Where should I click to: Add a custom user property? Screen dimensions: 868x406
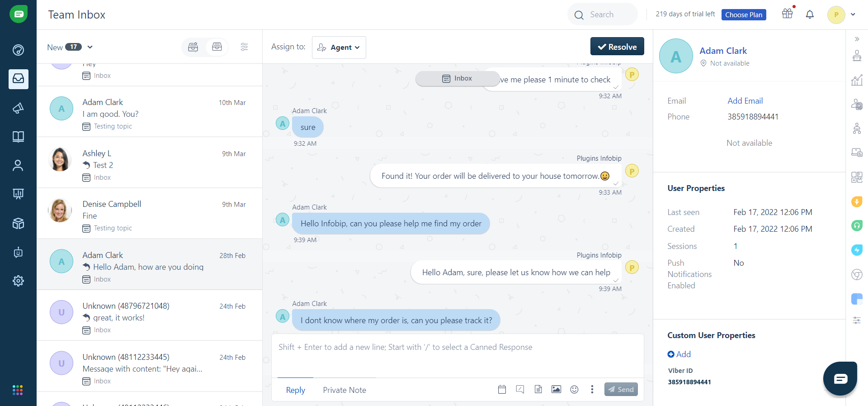pos(679,354)
